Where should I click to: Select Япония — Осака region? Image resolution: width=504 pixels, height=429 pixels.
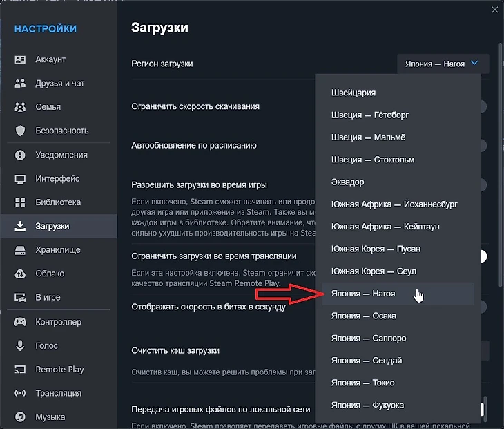[x=398, y=316]
